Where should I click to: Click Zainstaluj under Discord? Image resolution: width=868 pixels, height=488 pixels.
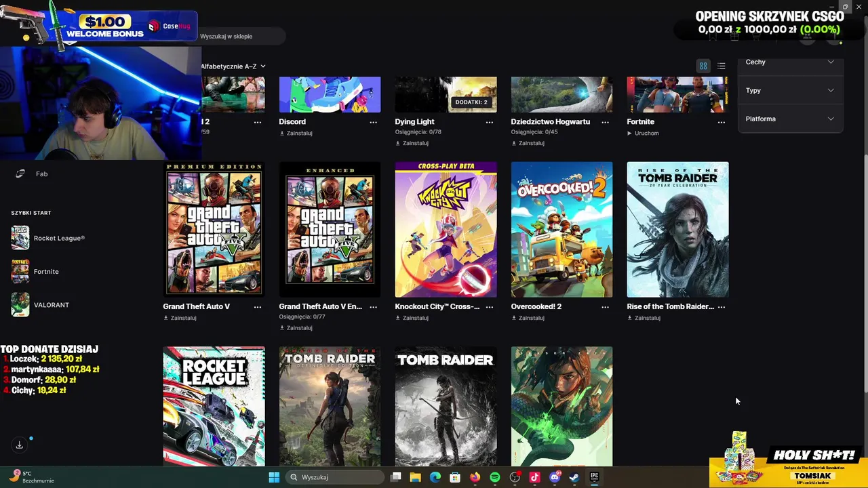pos(296,133)
